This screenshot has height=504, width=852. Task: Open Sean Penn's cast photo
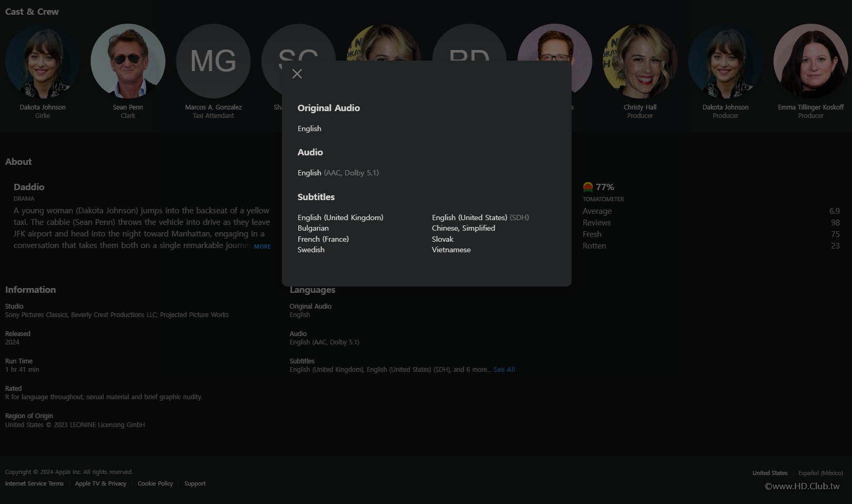click(x=128, y=61)
